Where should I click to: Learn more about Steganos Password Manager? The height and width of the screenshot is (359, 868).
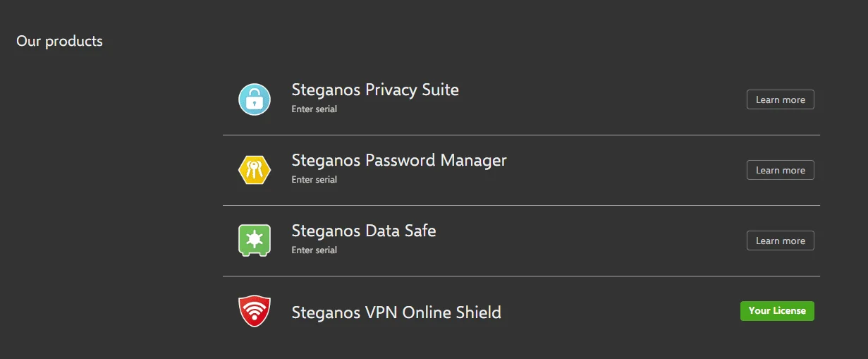click(781, 170)
